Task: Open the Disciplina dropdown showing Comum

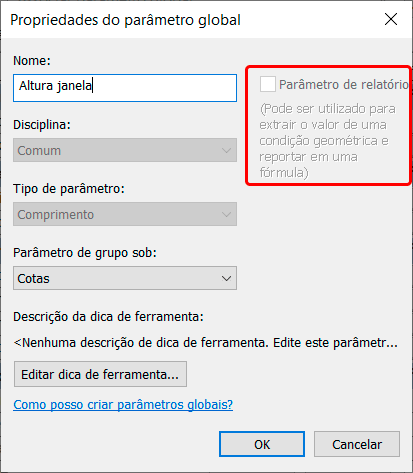Action: point(125,150)
